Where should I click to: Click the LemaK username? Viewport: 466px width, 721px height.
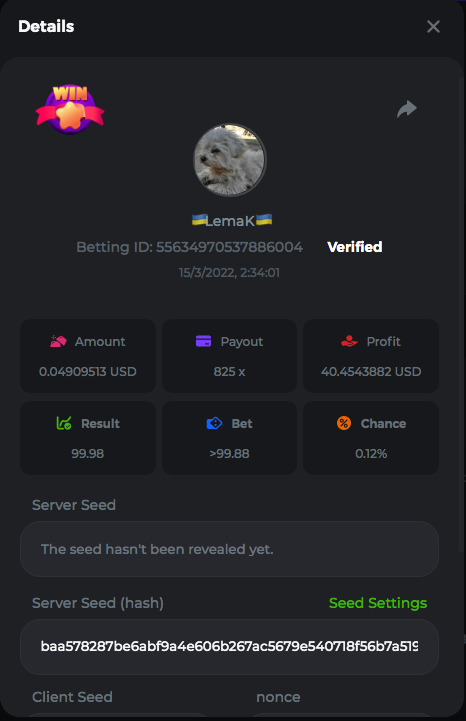tap(230, 221)
